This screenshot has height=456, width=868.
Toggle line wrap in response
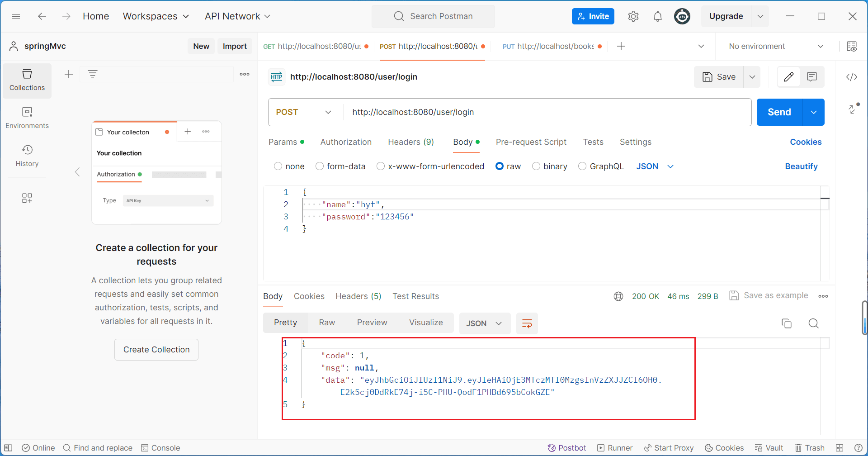527,323
